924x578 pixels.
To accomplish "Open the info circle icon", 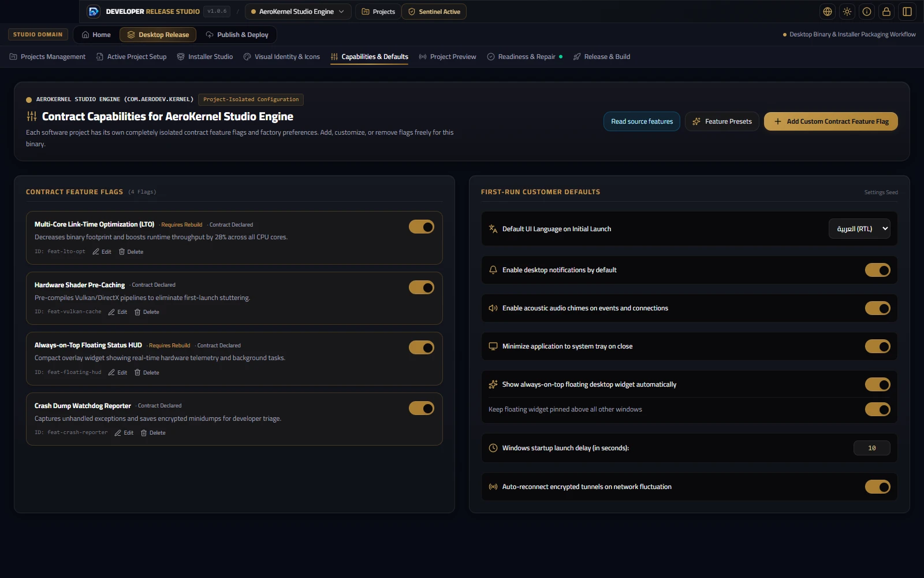I will coord(867,12).
